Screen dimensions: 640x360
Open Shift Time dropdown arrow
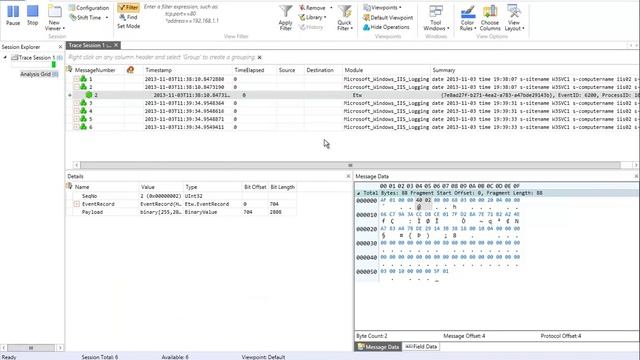click(x=107, y=18)
